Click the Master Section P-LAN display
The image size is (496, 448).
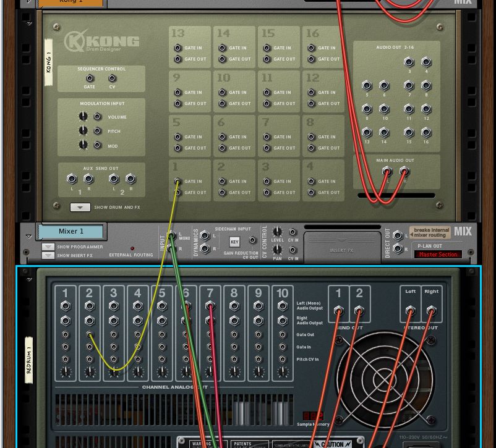(x=438, y=254)
